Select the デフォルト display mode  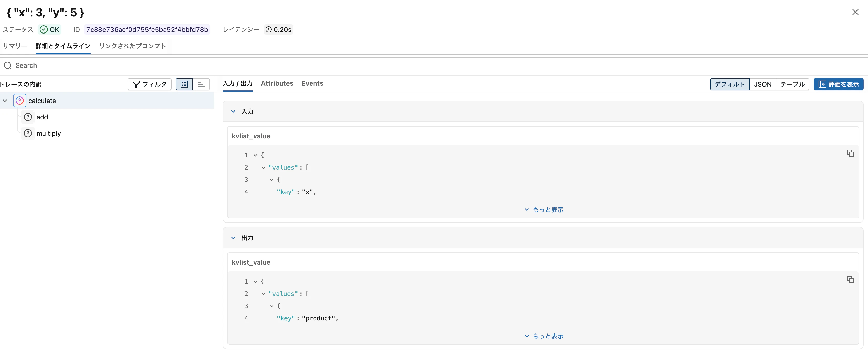(729, 84)
